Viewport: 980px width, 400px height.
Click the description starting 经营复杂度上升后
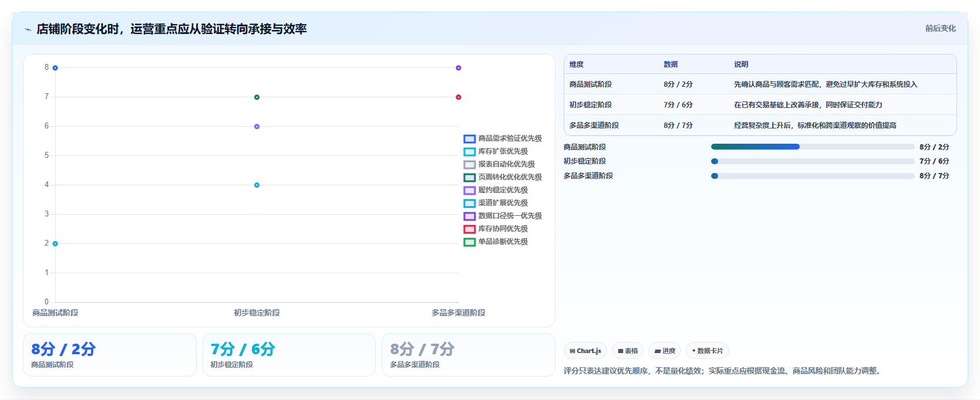click(x=815, y=126)
